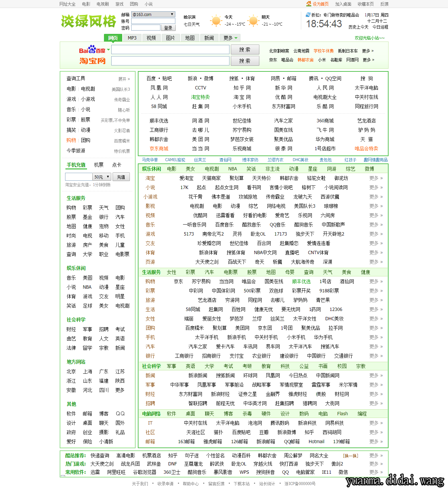
Task: Click the refresh icon beside 折扣
Action: pyautogui.click(x=308, y=15)
